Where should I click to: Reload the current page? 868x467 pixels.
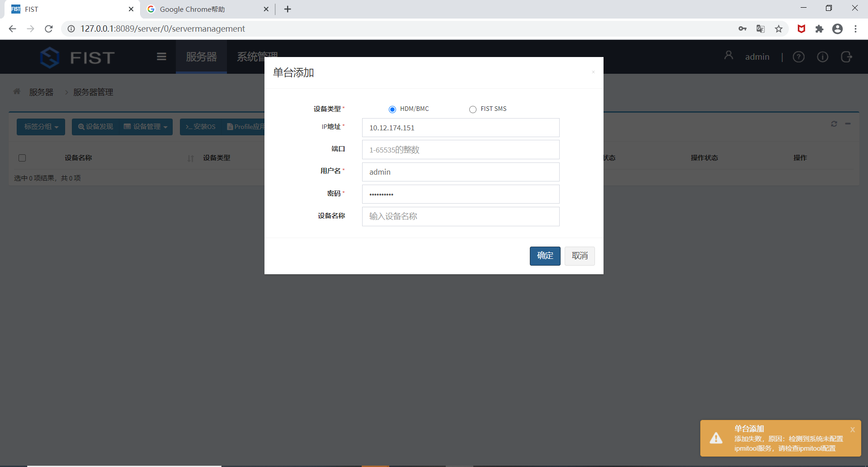tap(49, 29)
